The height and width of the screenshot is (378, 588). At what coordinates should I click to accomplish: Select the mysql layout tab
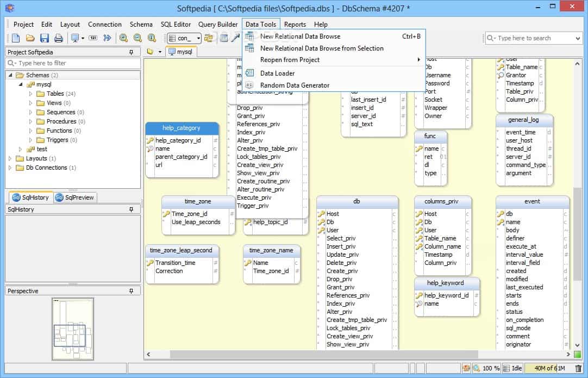(x=181, y=52)
